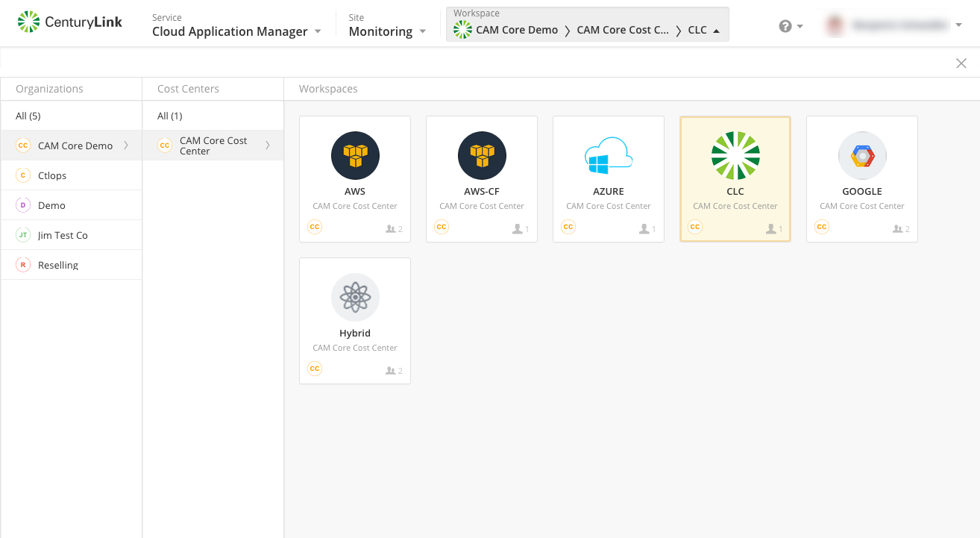Screen dimensions: 980x538
Task: Click CC badge on CLC card
Action: click(695, 227)
